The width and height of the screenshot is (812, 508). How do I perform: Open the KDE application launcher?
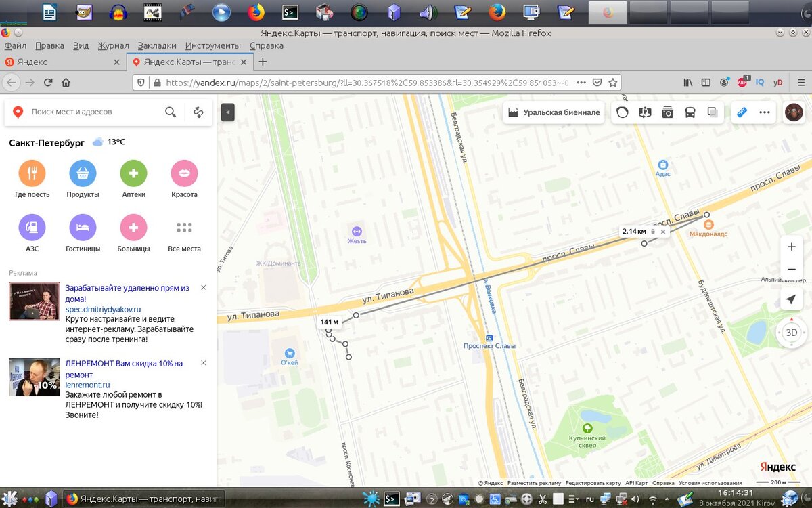9,499
